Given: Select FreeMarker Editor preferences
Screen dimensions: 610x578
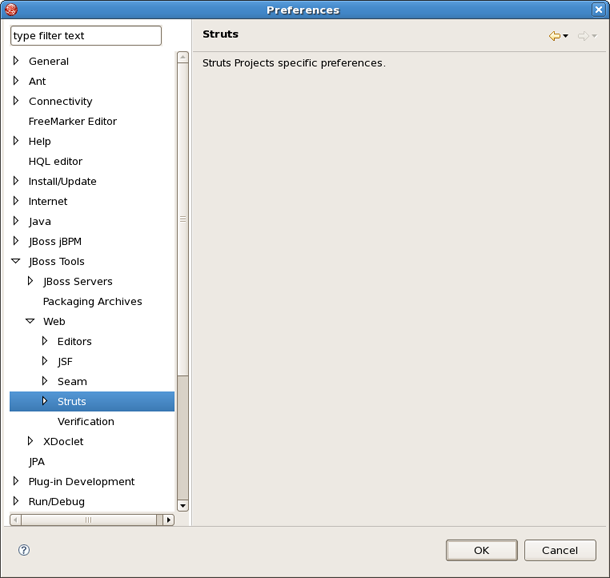Looking at the screenshot, I should [72, 121].
